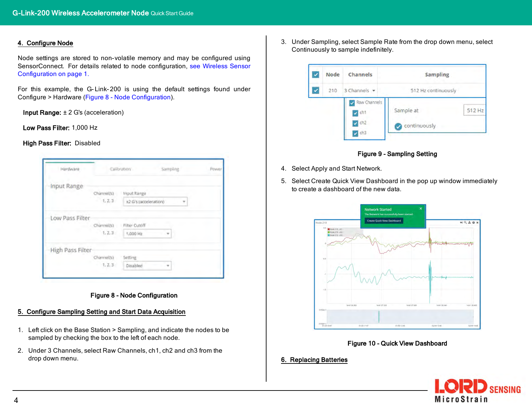
Task: Select the continuously sampling option
Action: [398, 126]
